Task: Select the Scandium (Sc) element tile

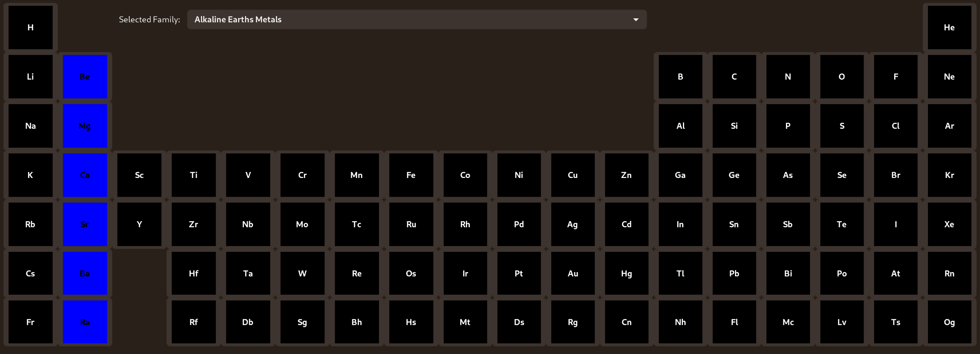Action: click(x=139, y=175)
